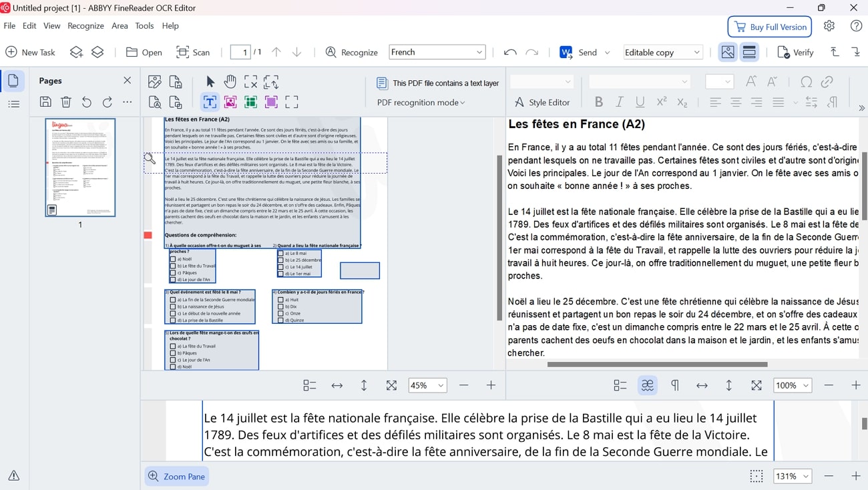Toggle underline formatting
Screen dimensions: 868x490
[x=640, y=102]
